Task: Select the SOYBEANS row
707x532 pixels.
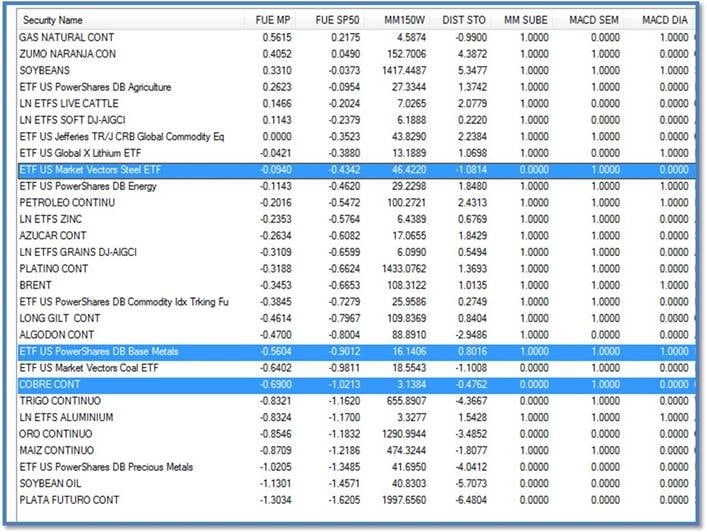Action: (356, 71)
